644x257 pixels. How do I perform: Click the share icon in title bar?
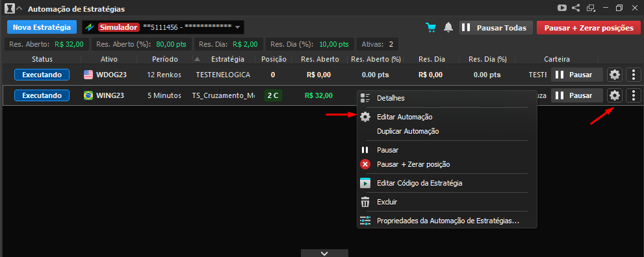575,8
